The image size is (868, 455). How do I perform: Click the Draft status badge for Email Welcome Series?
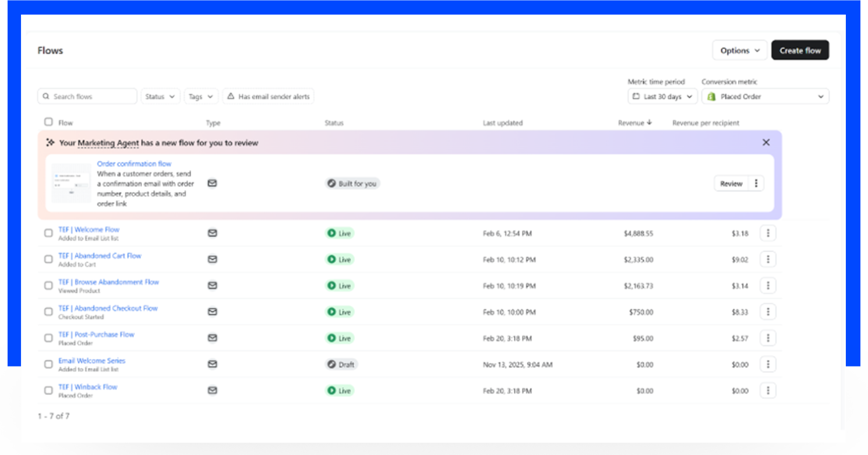[x=341, y=364]
